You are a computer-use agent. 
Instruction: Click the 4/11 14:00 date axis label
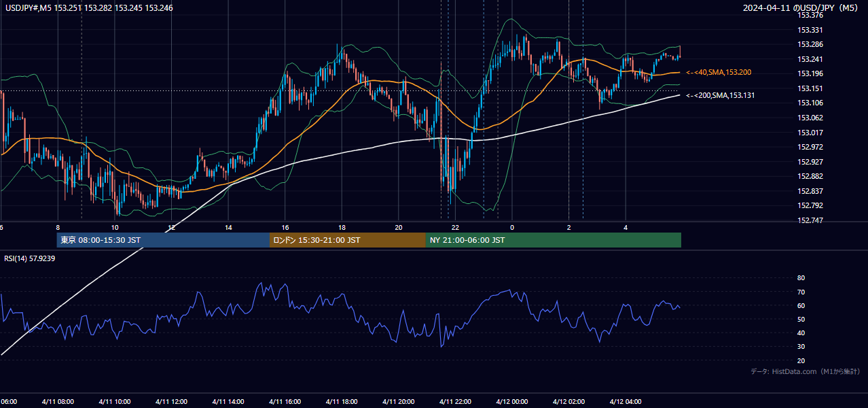coord(228,402)
